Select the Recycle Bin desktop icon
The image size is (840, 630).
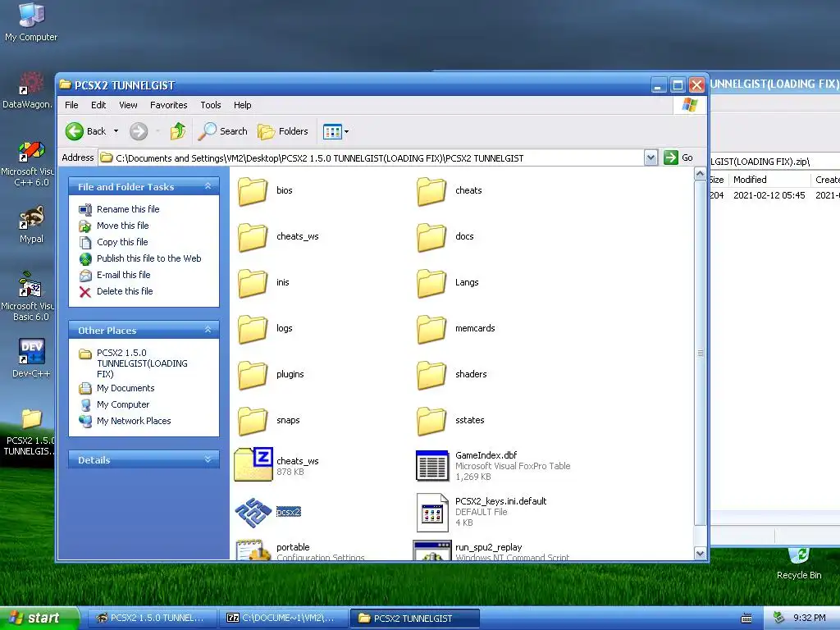(x=799, y=563)
